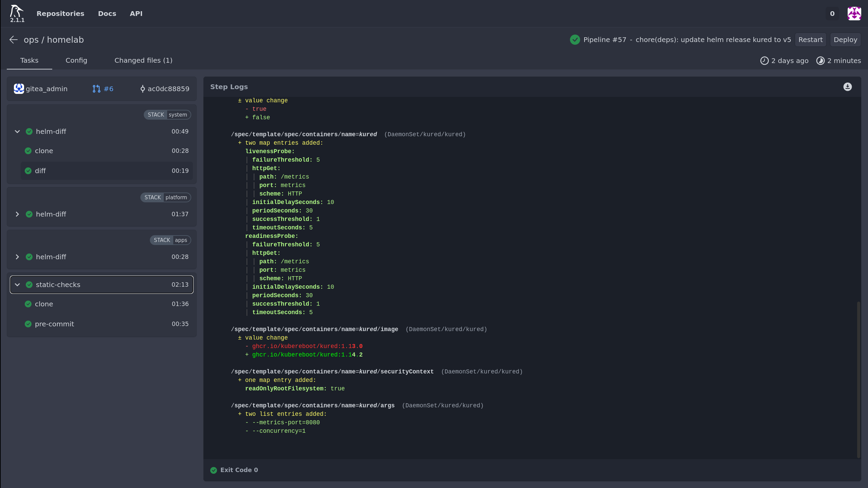The height and width of the screenshot is (488, 868).
Task: Click the livenessProbe: log line
Action: (270, 151)
